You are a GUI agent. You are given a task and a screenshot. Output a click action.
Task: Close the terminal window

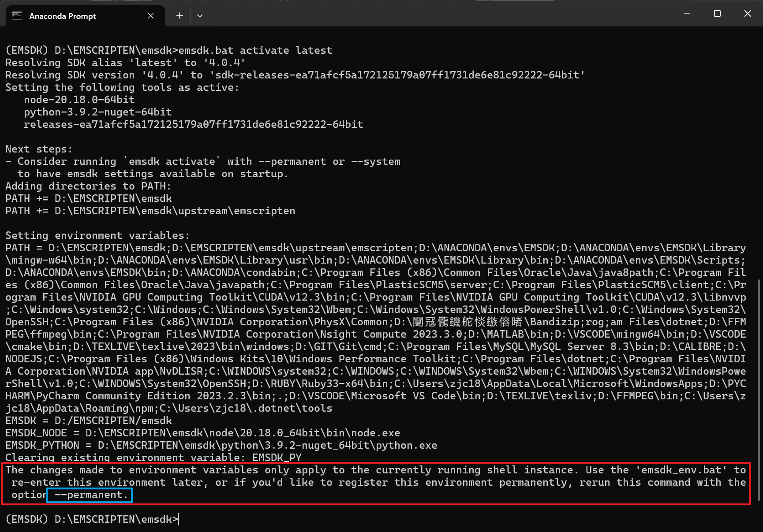pos(748,14)
